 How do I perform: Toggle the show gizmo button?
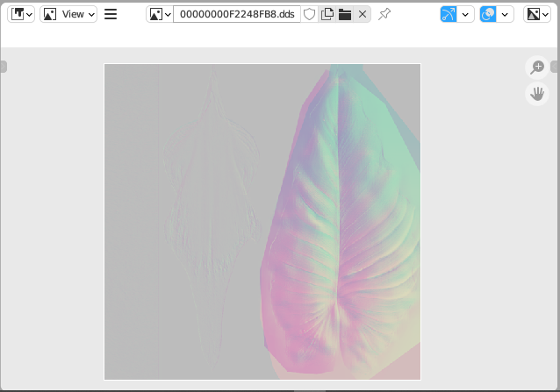449,14
